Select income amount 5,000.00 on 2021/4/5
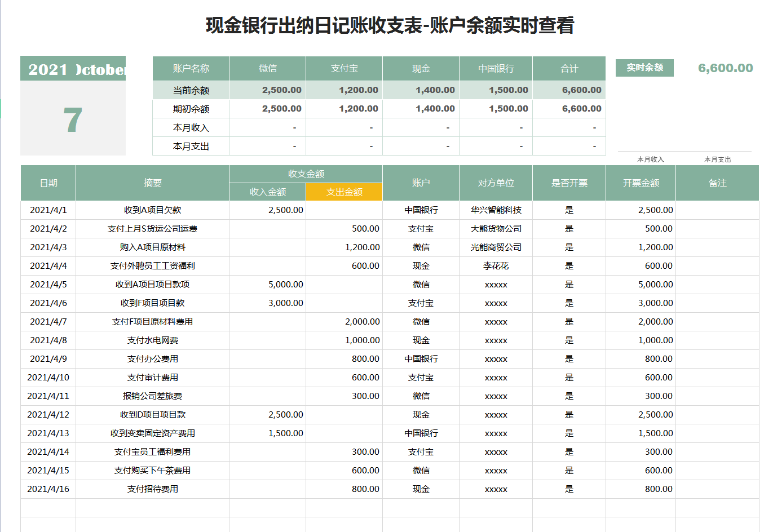Image resolution: width=764 pixels, height=532 pixels. click(267, 285)
